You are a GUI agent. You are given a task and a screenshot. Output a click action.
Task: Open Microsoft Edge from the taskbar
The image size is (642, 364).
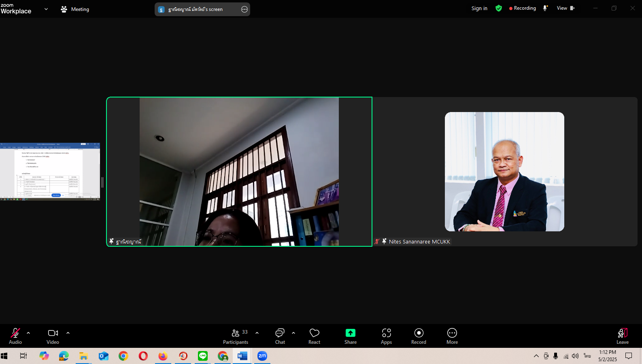pyautogui.click(x=64, y=356)
